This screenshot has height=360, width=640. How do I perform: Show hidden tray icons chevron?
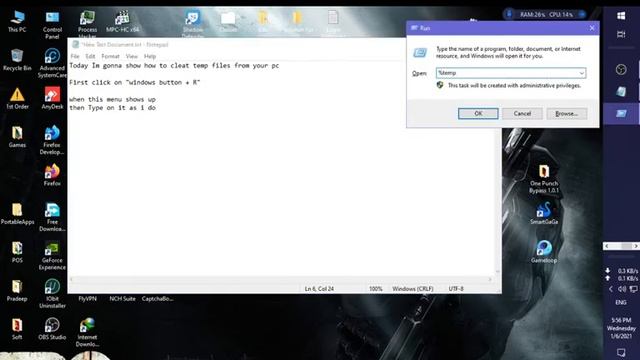click(x=611, y=289)
